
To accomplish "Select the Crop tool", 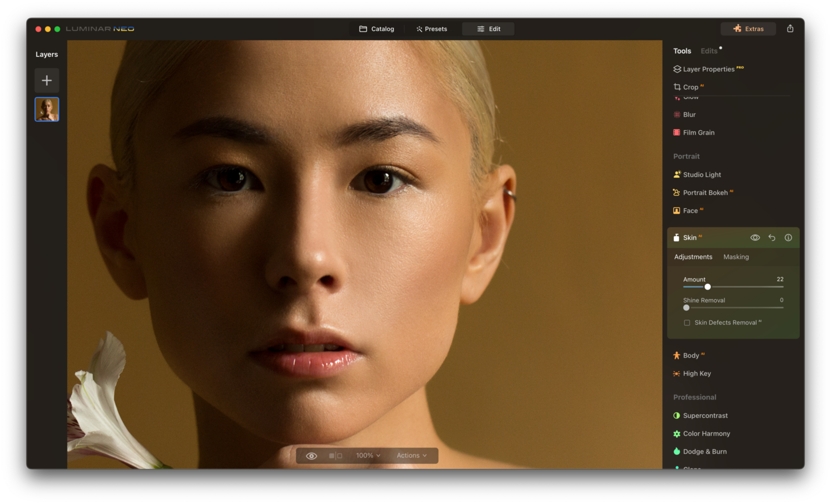I will click(x=692, y=87).
